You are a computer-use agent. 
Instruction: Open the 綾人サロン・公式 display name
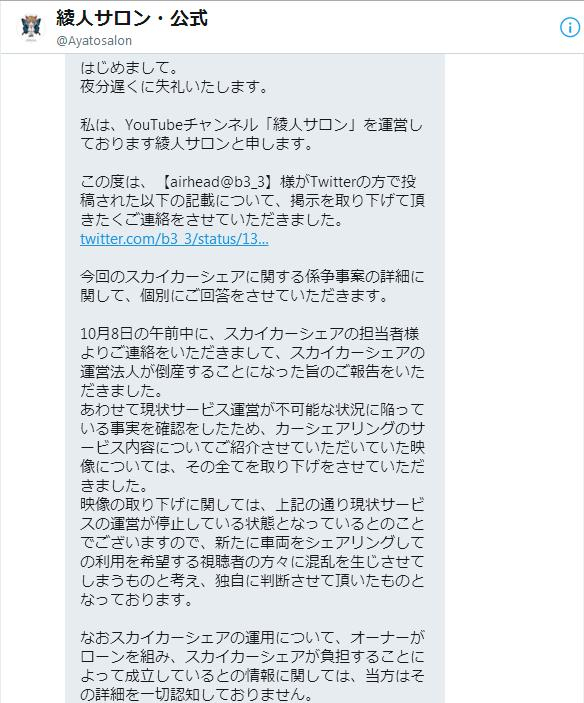(132, 19)
